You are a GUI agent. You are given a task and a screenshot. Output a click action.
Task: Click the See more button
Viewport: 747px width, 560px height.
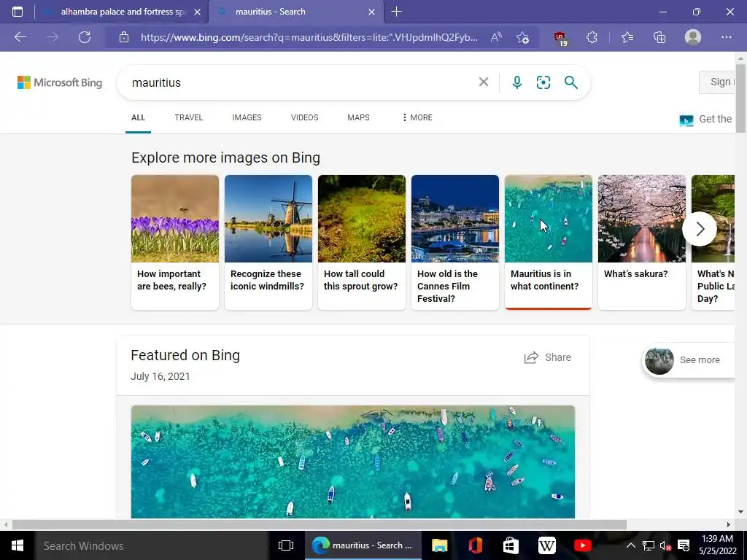(689, 360)
